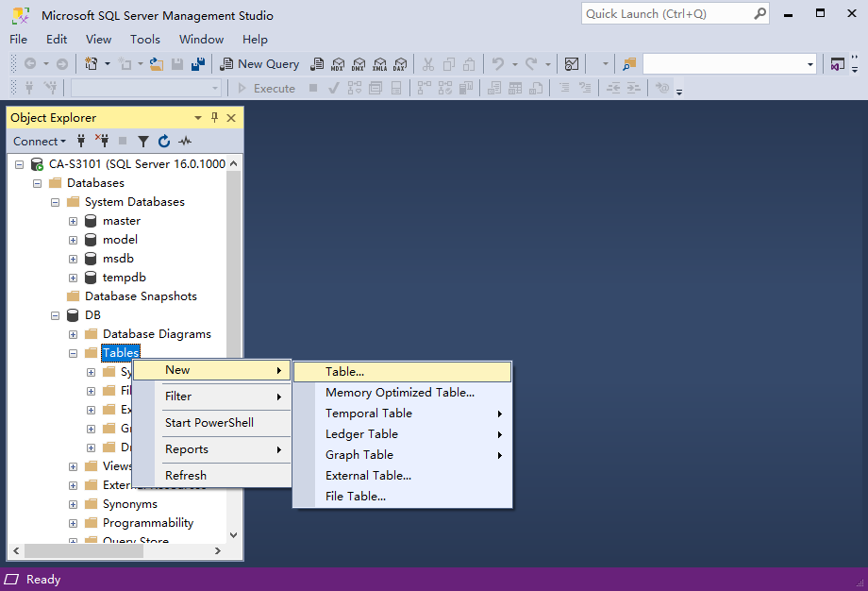The width and height of the screenshot is (868, 591).
Task: Choose Refresh in the context menu
Action: point(186,476)
